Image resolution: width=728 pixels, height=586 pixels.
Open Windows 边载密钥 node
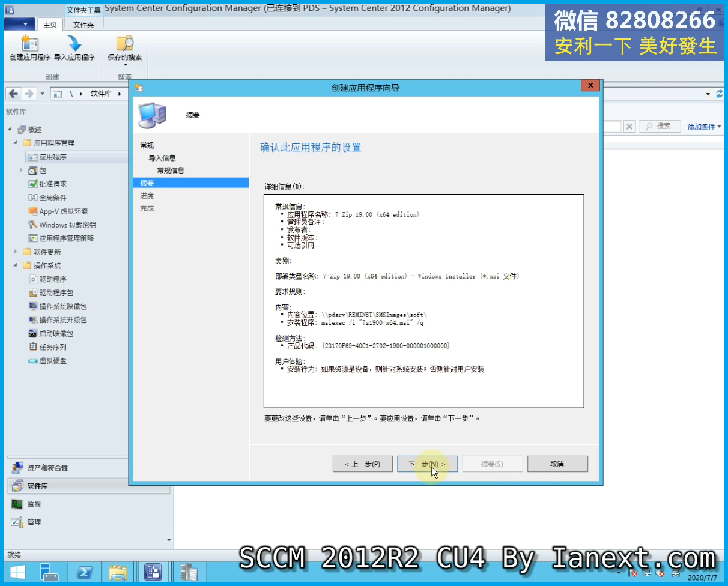coord(67,225)
